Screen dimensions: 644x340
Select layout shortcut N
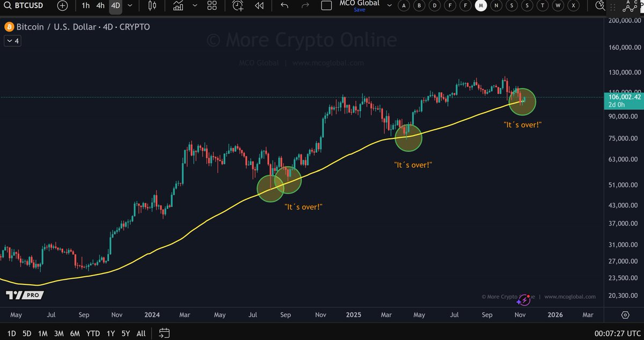coord(497,6)
